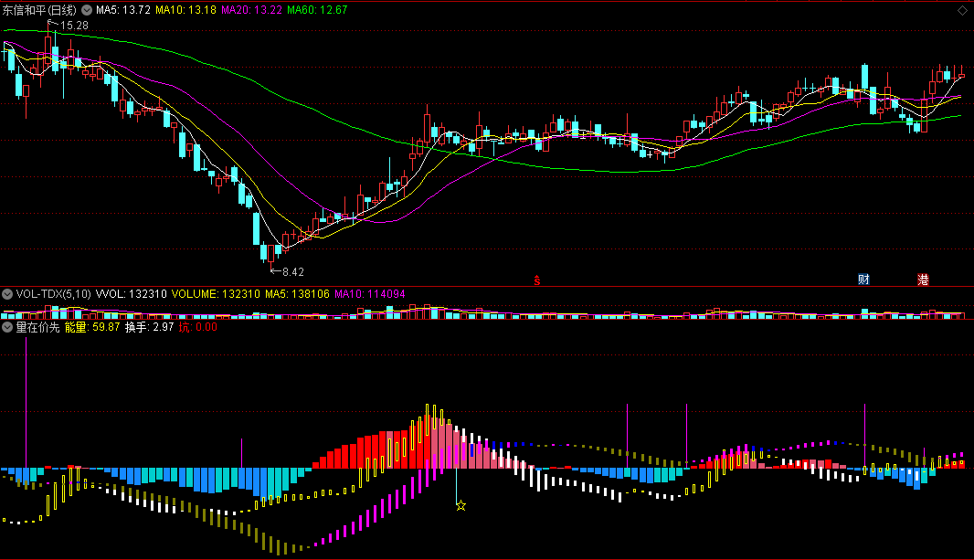Image resolution: width=974 pixels, height=560 pixels.
Task: Click the MA10: 13.18 label
Action: [x=185, y=10]
